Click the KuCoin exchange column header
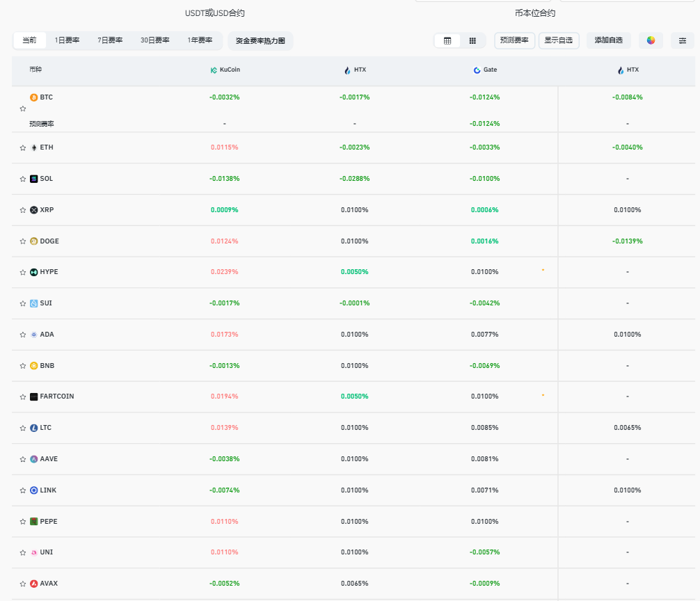The image size is (700, 601). click(225, 70)
